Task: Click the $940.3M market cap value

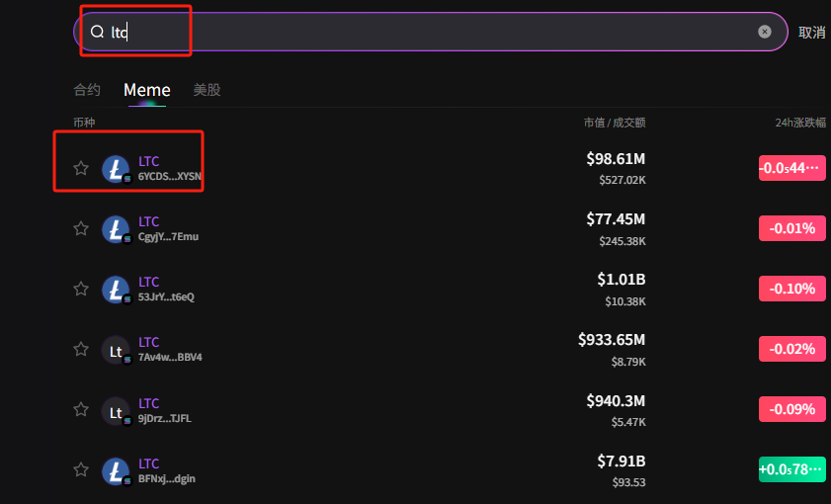Action: [x=616, y=400]
